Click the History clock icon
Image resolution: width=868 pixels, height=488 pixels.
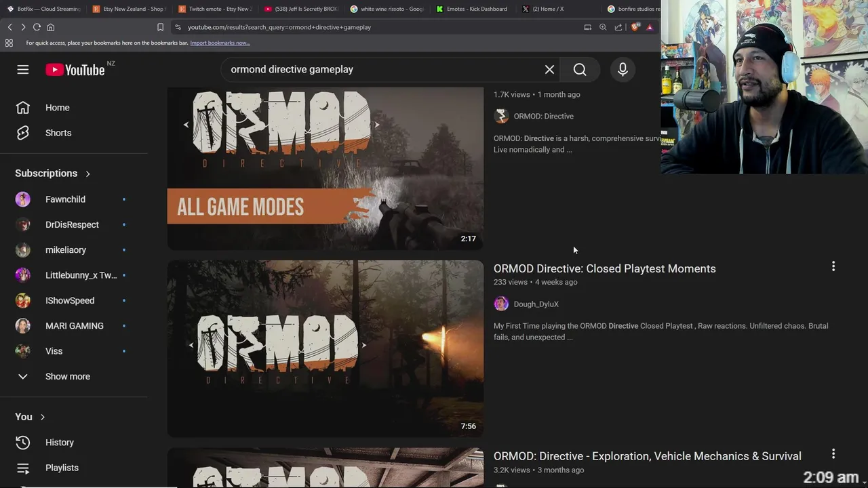23,443
